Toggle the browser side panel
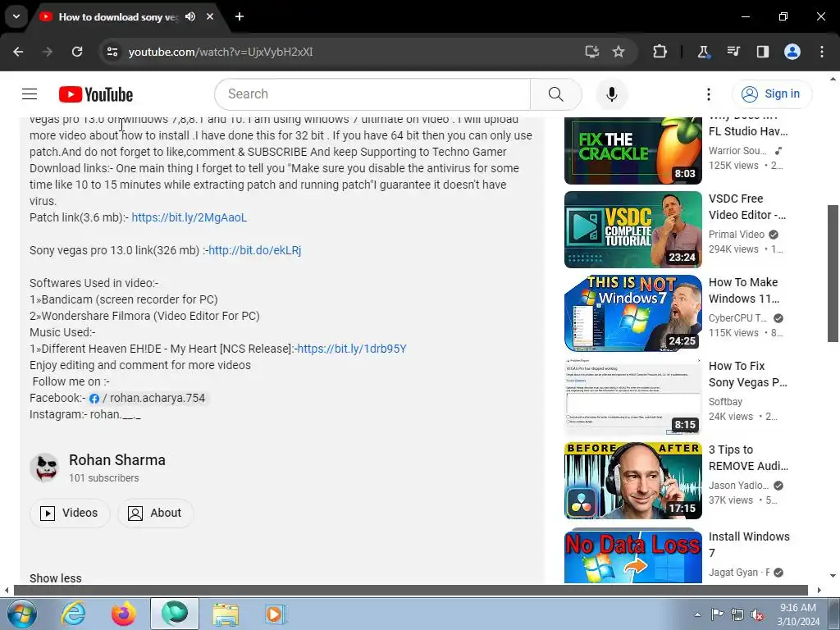The height and width of the screenshot is (630, 840). 763,52
